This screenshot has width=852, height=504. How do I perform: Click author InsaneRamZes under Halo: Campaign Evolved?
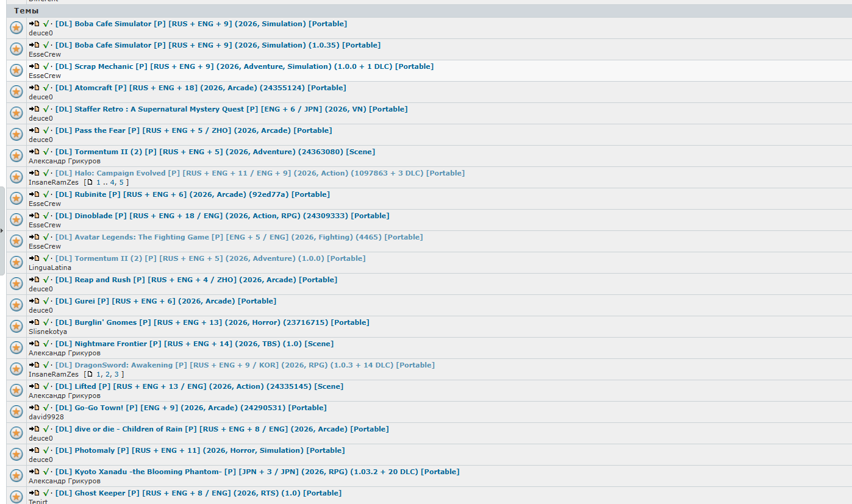[54, 182]
